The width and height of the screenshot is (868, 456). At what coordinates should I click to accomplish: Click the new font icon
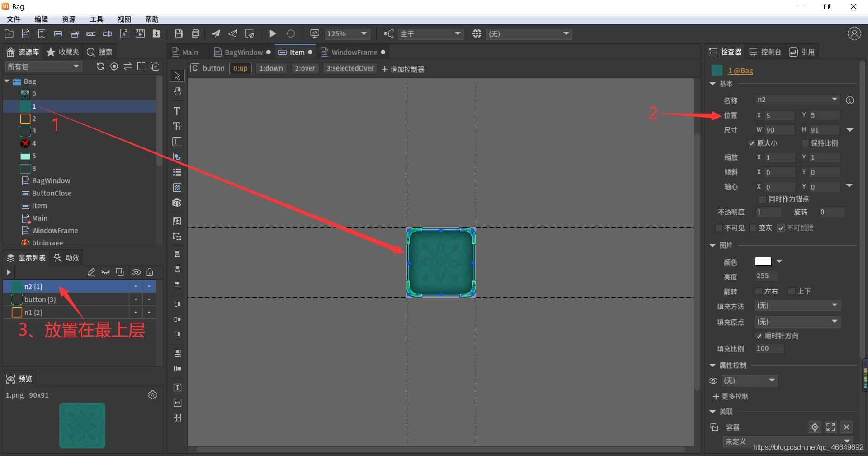point(124,33)
